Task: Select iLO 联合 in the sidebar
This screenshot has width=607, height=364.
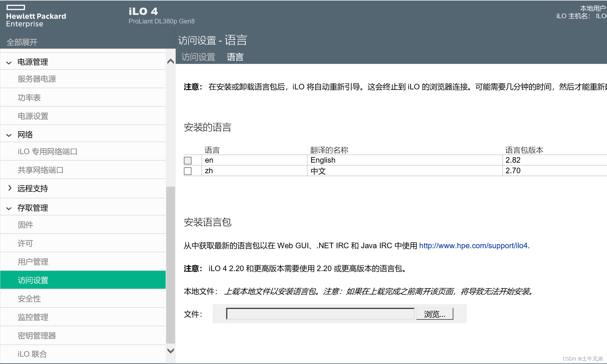Action: pyautogui.click(x=32, y=353)
